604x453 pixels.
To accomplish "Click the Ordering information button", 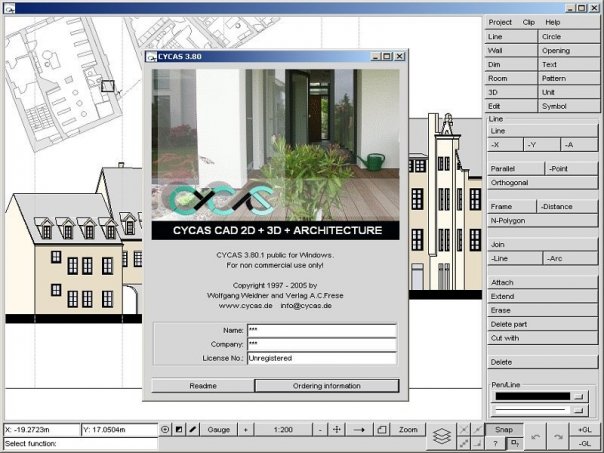I will pos(327,386).
